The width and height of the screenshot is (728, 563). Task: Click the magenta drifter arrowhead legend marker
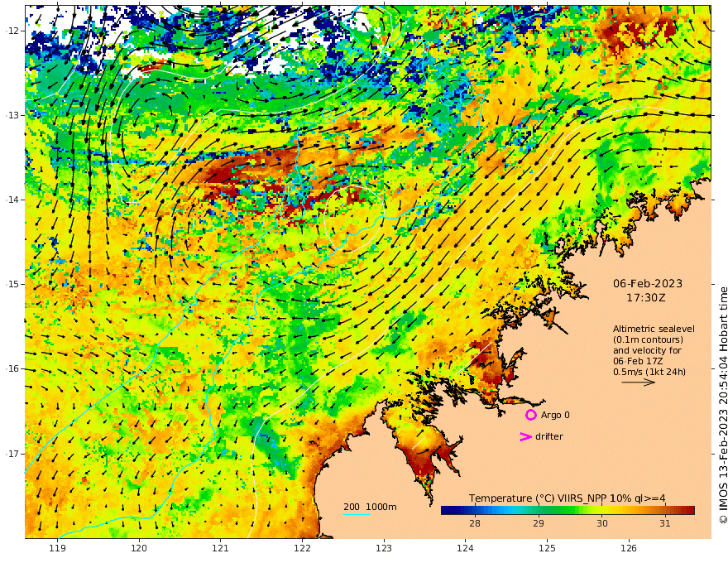(525, 436)
